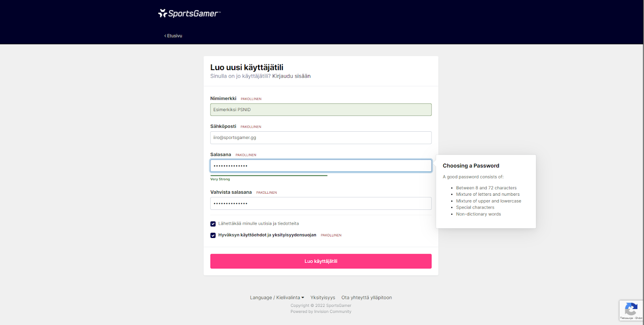The width and height of the screenshot is (644, 325).
Task: Click the Ehdot link in reCAPTCHA badge
Action: click(x=639, y=318)
